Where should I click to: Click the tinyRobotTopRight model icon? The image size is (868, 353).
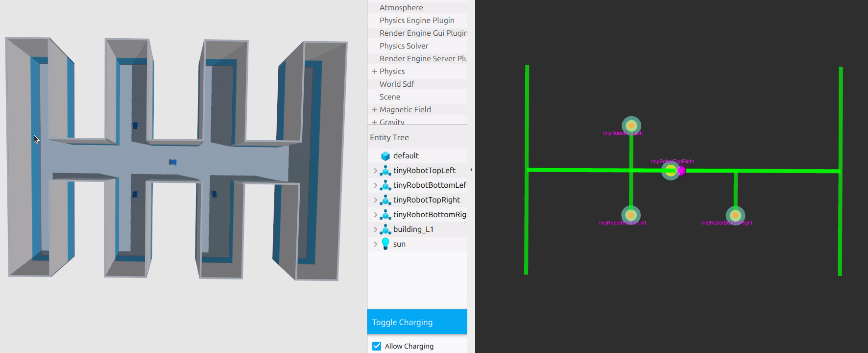(386, 200)
